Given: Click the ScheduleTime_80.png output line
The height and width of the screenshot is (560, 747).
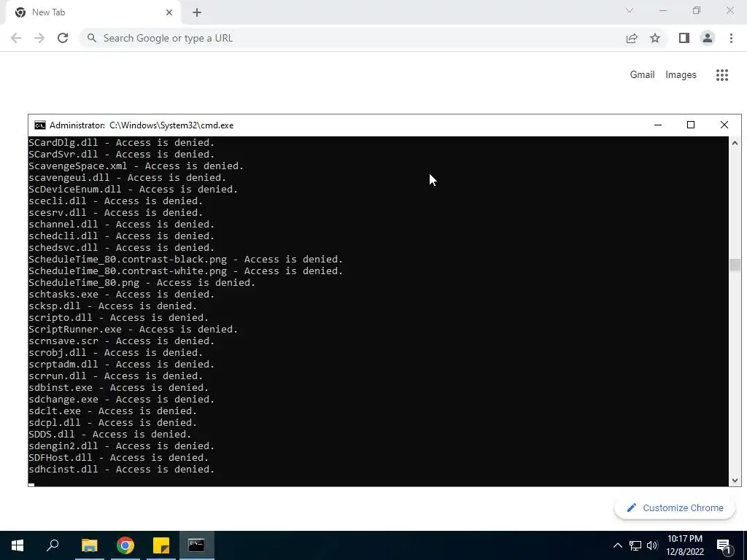Looking at the screenshot, I should [x=142, y=283].
